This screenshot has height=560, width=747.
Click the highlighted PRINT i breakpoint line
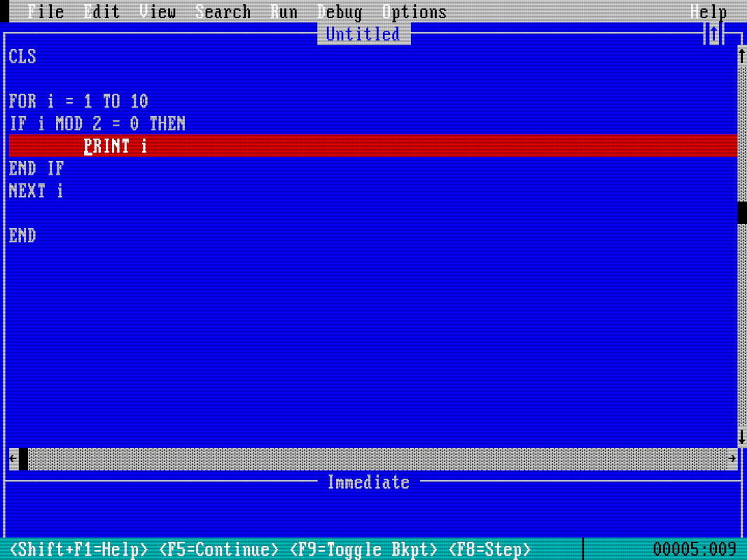(116, 146)
